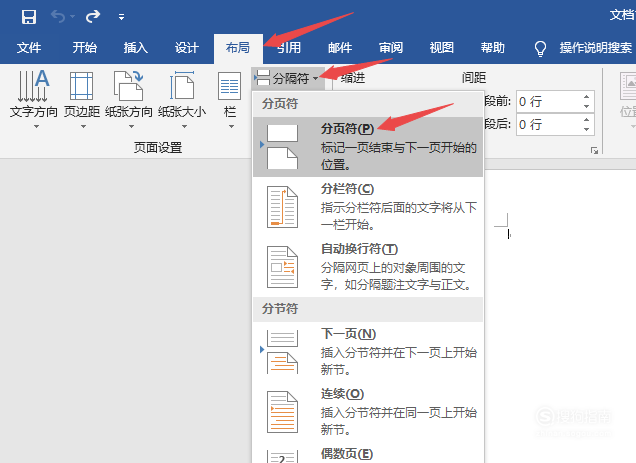The image size is (636, 463).
Task: Choose the 分页符(P) page break option
Action: pos(368,147)
